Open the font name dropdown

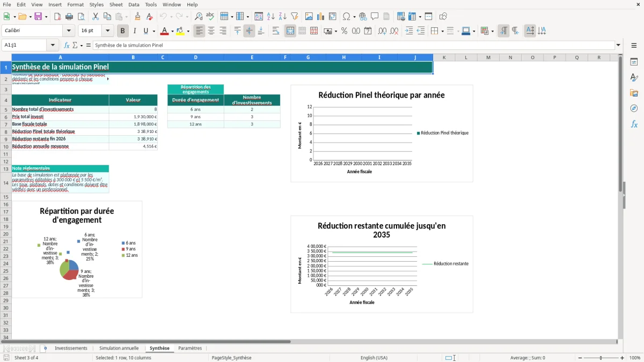tap(69, 31)
